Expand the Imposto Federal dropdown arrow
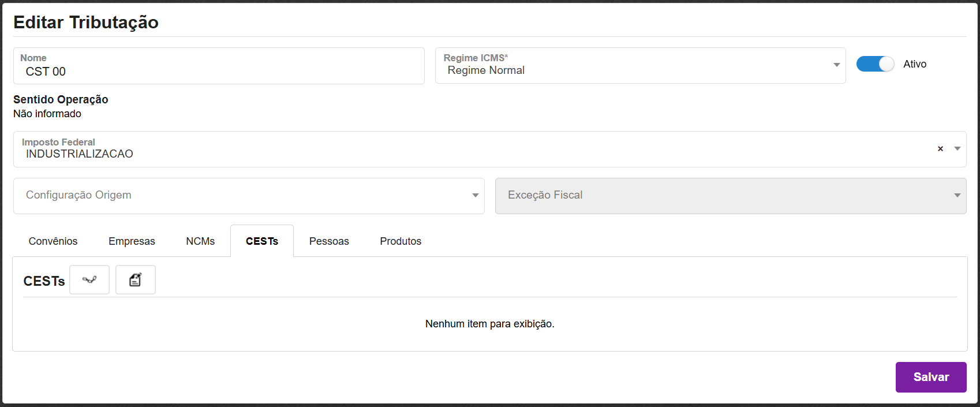 click(957, 149)
